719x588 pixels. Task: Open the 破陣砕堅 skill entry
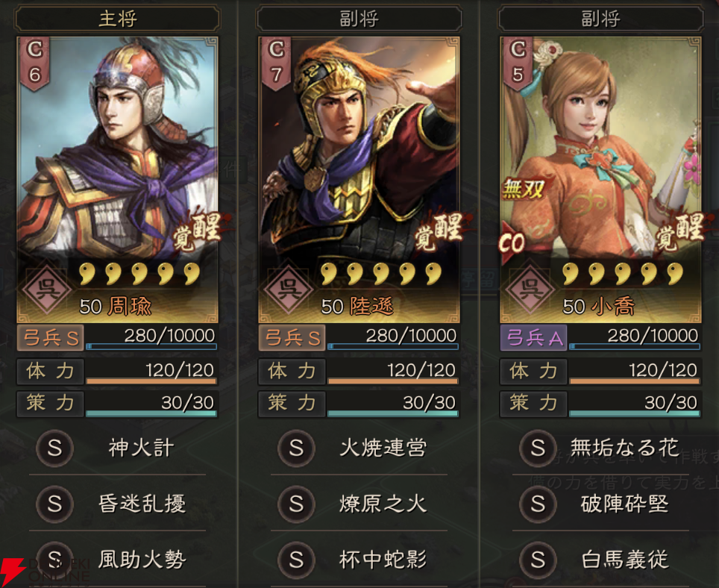[600, 504]
